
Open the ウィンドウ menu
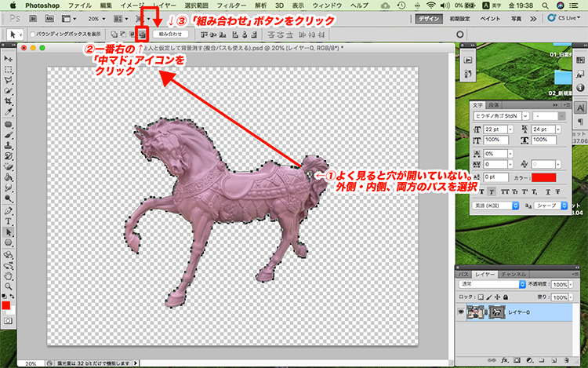[x=327, y=5]
